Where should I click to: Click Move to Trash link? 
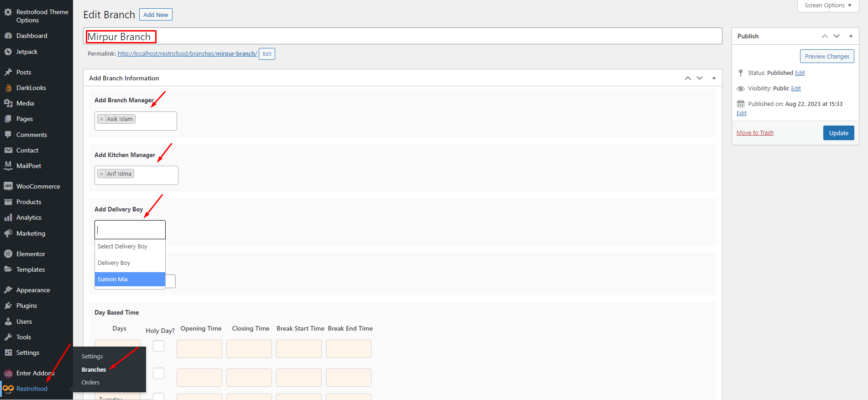pos(755,133)
